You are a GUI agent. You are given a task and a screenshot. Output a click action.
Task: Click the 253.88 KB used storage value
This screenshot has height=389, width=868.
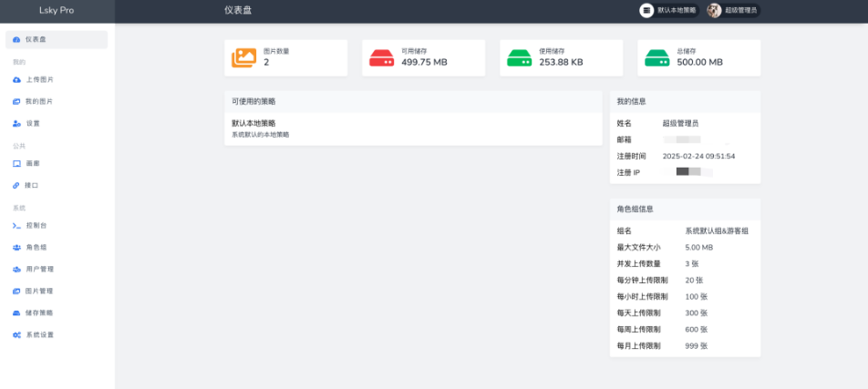click(561, 63)
